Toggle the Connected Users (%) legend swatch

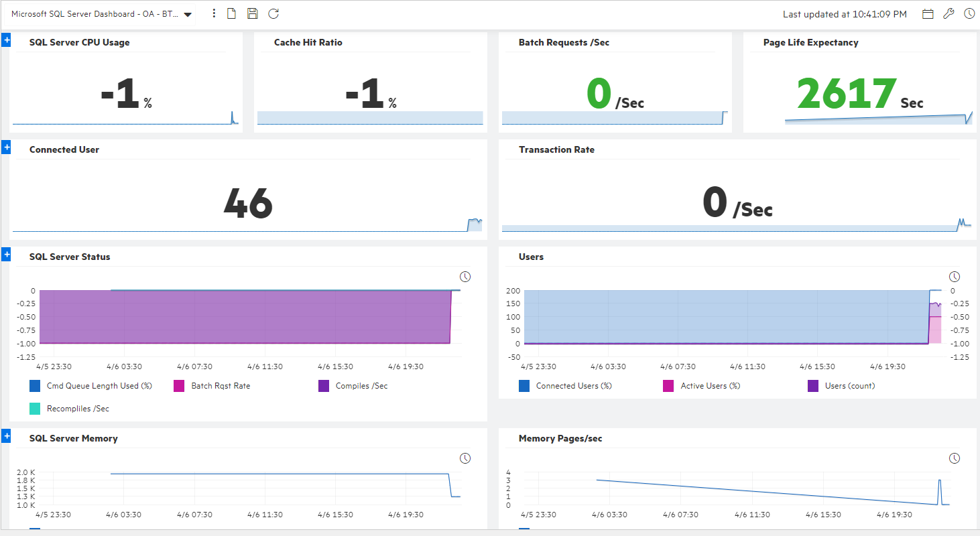tap(524, 386)
